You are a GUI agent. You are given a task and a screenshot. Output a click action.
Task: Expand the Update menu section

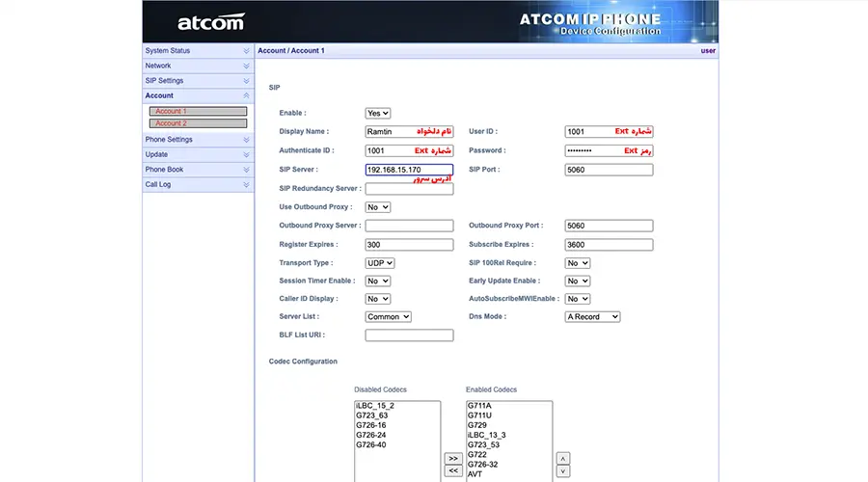pos(198,154)
